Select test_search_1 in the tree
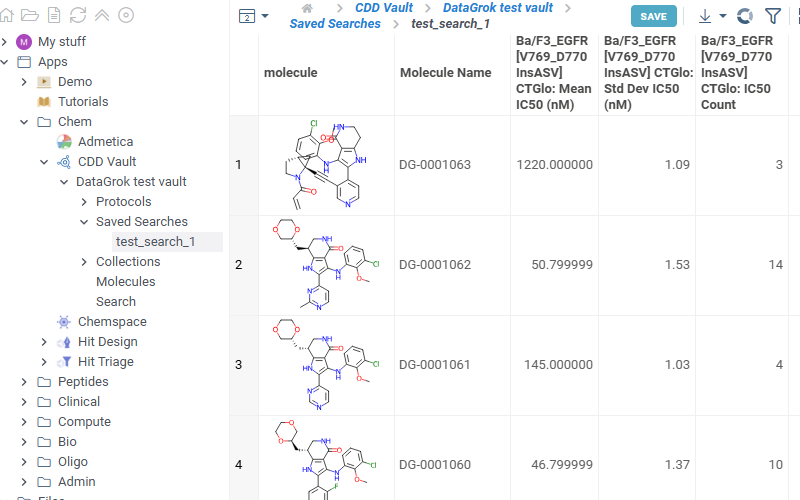Image resolution: width=800 pixels, height=500 pixels. point(155,242)
